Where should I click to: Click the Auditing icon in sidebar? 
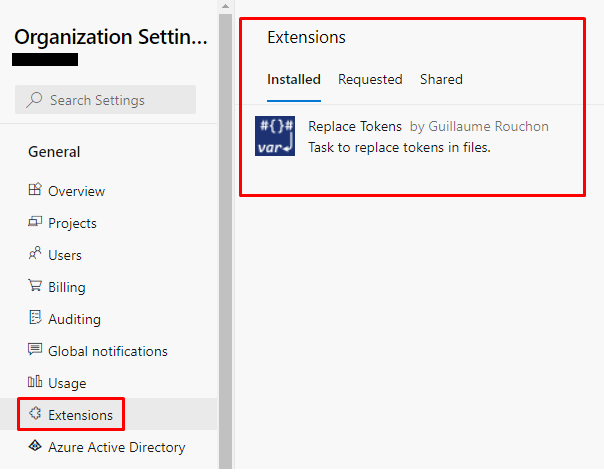point(35,318)
